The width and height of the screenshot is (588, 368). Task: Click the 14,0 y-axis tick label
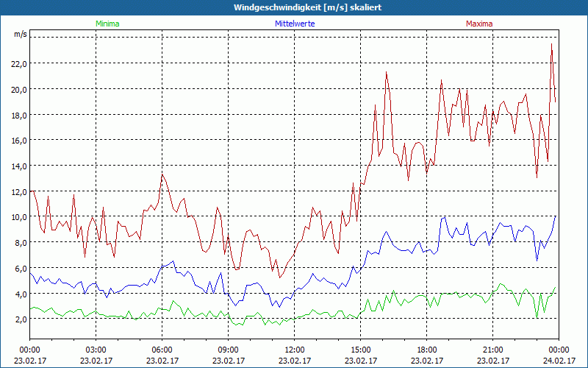pos(19,166)
